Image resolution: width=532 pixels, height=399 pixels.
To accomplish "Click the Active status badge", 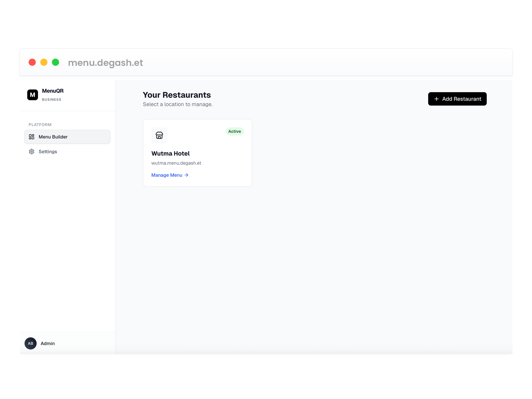I will point(235,131).
